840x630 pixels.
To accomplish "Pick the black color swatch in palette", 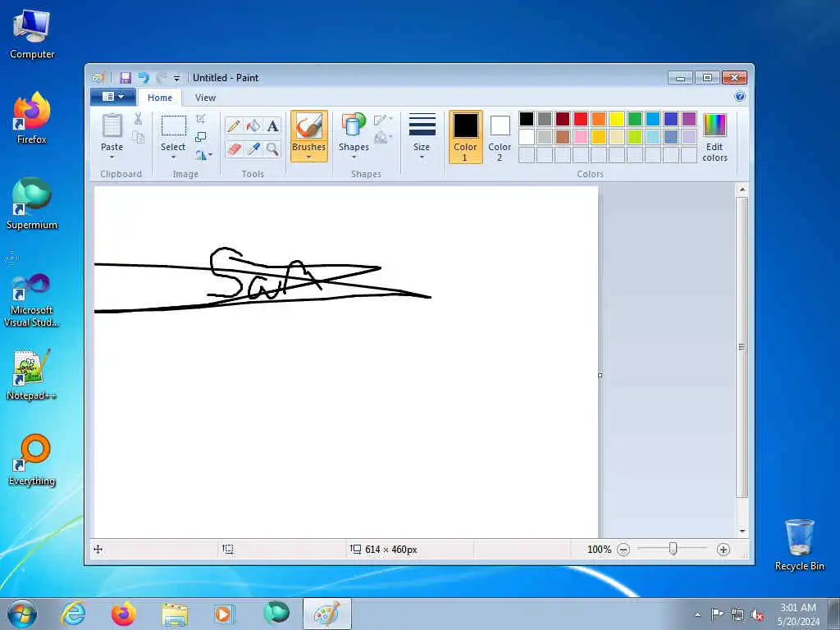I will point(527,119).
